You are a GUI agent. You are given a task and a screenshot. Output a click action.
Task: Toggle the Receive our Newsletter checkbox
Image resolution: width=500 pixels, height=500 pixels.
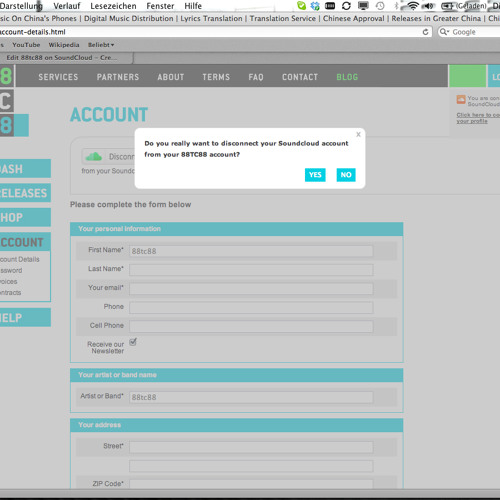point(133,342)
